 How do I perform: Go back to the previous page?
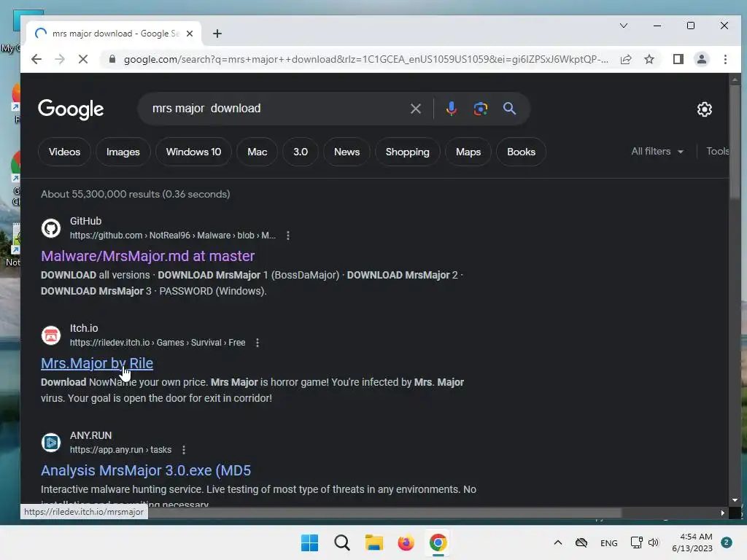(36, 59)
